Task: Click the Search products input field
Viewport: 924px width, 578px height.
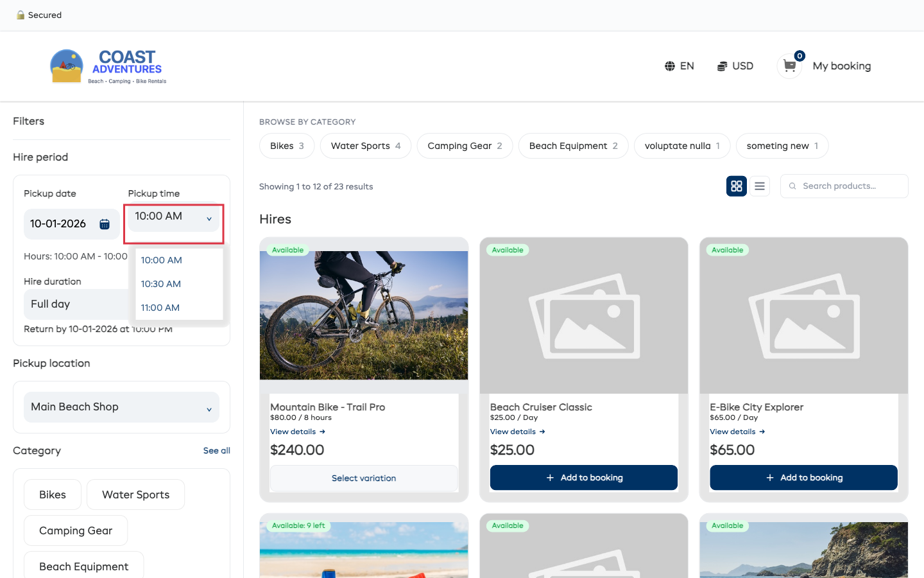Action: click(844, 186)
